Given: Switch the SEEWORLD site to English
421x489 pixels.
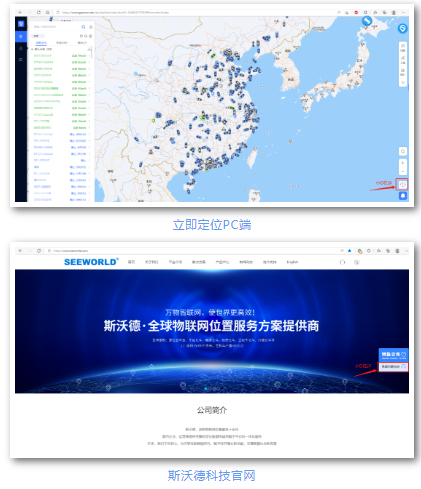Looking at the screenshot, I should pos(292,262).
